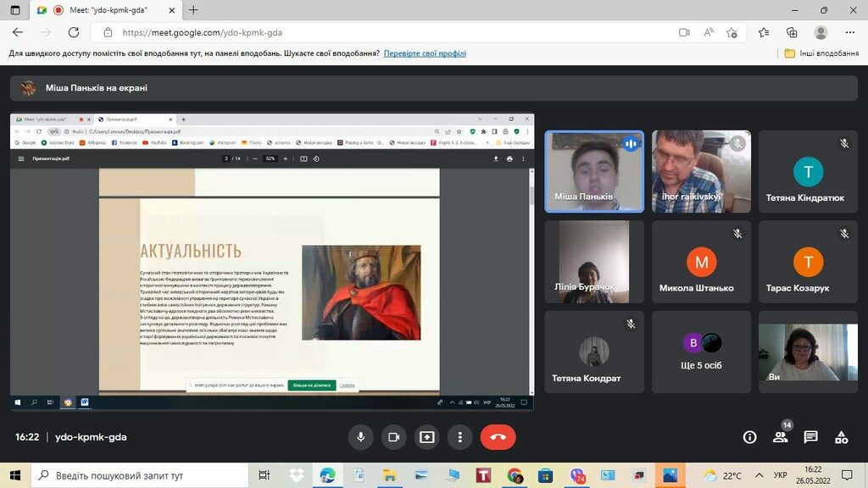
Task: Open the Meet chat panel
Action: coord(810,437)
